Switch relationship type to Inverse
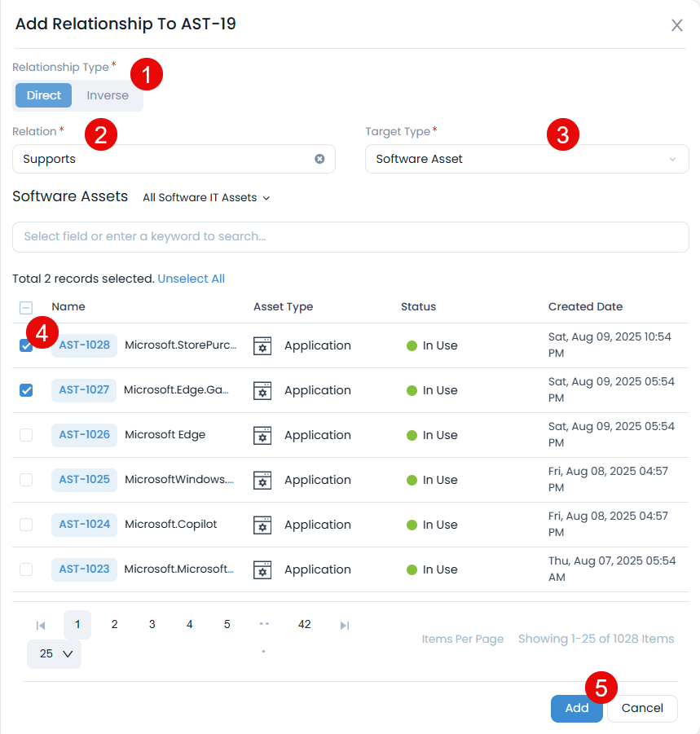This screenshot has width=700, height=734. pos(108,95)
